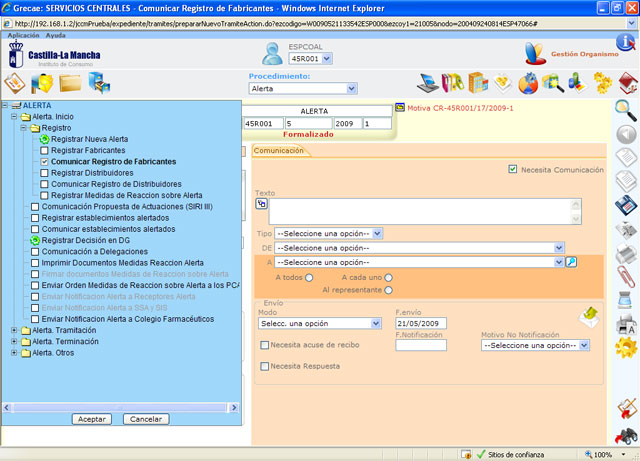Click the yellow gears toolbar icon
The width and height of the screenshot is (640, 461).
click(x=602, y=83)
